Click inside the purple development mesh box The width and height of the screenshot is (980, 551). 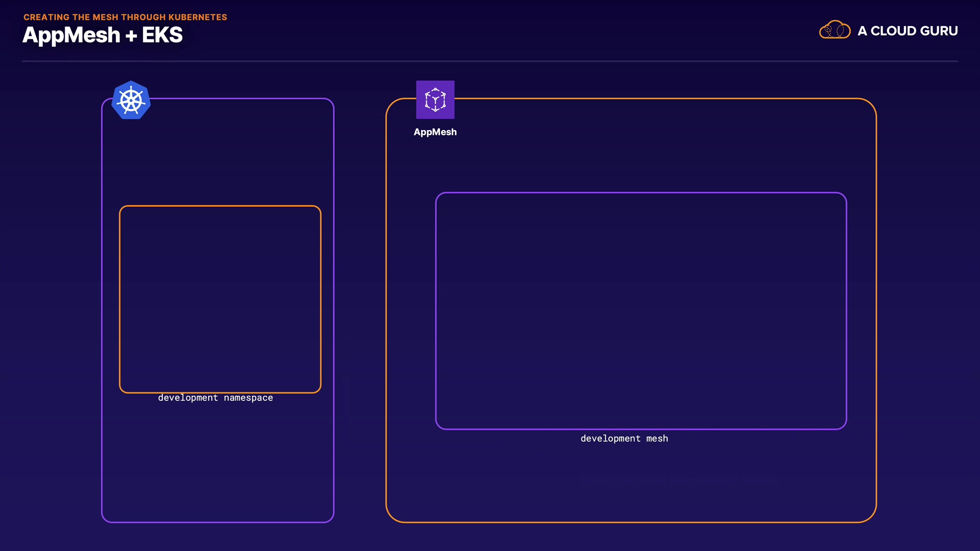pos(641,311)
